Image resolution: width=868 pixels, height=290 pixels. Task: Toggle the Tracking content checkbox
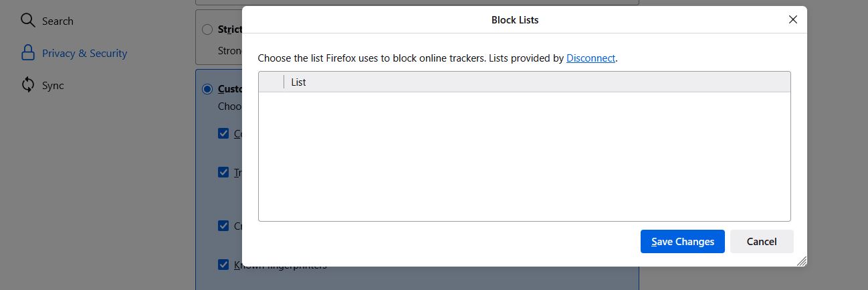point(223,172)
